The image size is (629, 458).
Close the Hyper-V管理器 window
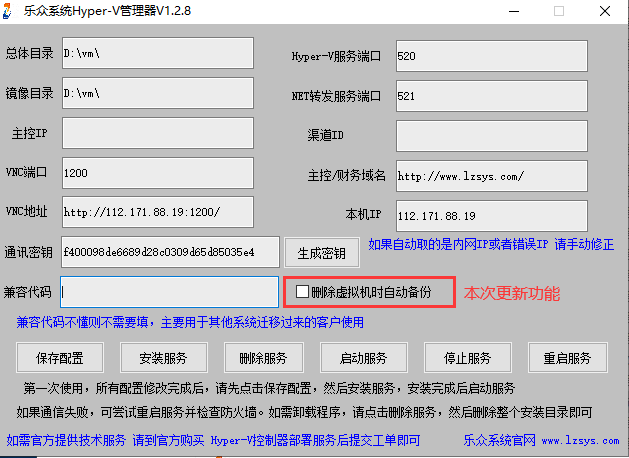pyautogui.click(x=605, y=11)
